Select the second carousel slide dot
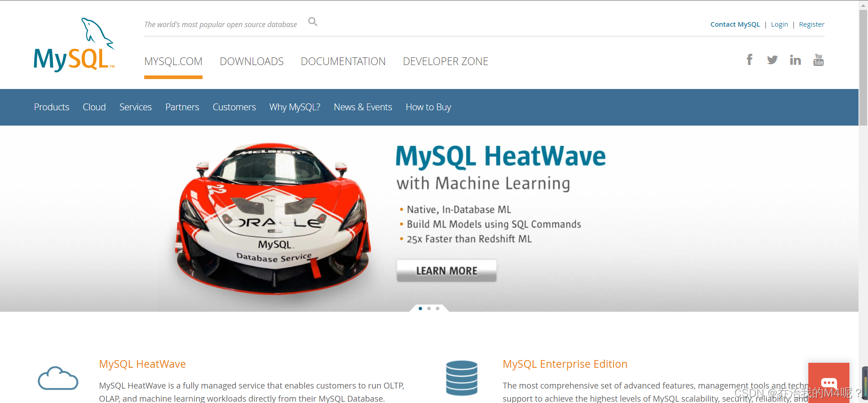 point(429,309)
